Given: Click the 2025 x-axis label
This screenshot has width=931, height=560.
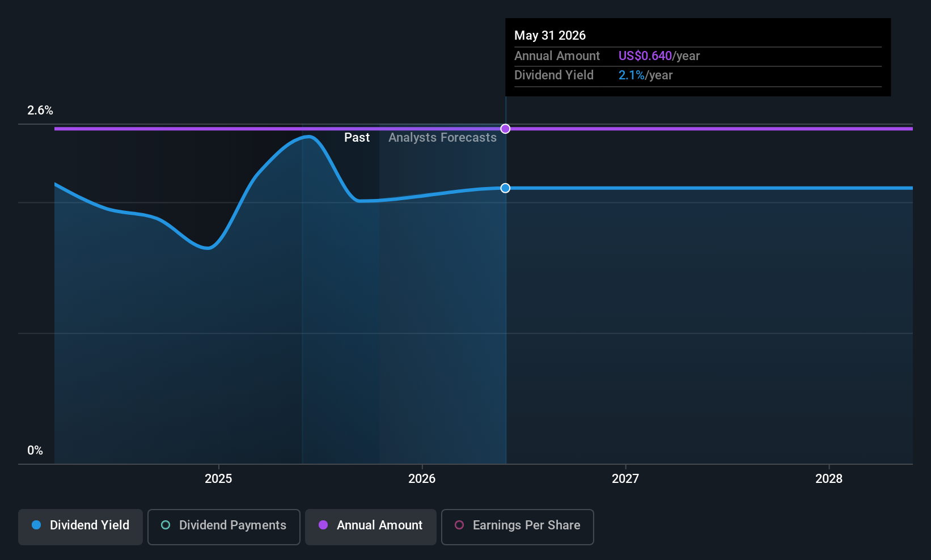Looking at the screenshot, I should (218, 479).
